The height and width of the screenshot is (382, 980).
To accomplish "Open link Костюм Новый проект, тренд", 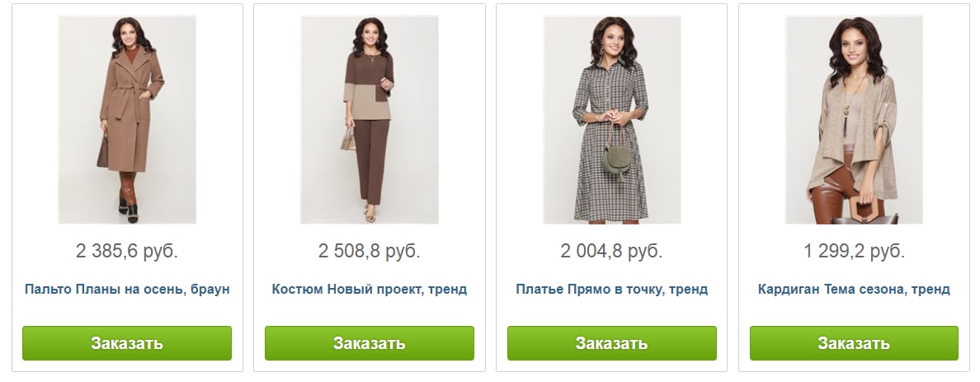I will click(370, 290).
